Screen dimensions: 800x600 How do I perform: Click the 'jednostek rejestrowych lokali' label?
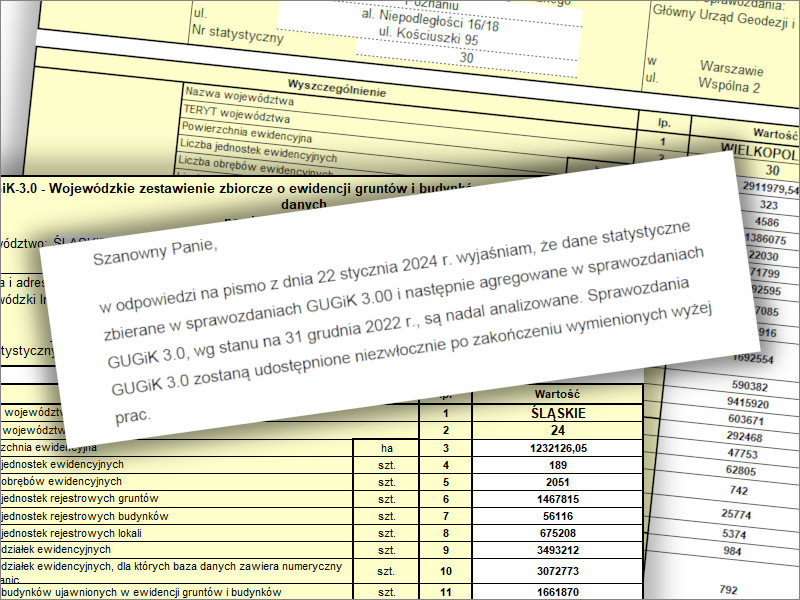(x=71, y=533)
